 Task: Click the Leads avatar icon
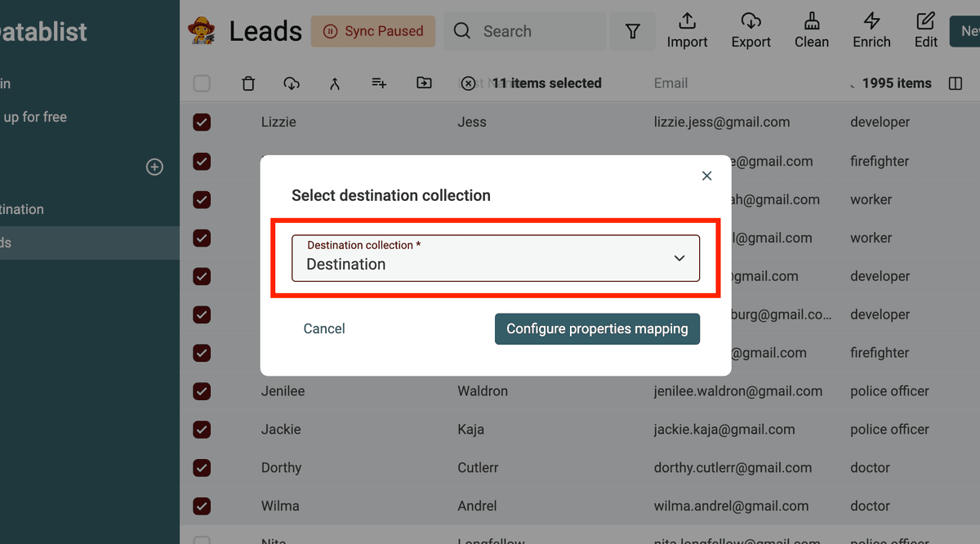tap(201, 31)
